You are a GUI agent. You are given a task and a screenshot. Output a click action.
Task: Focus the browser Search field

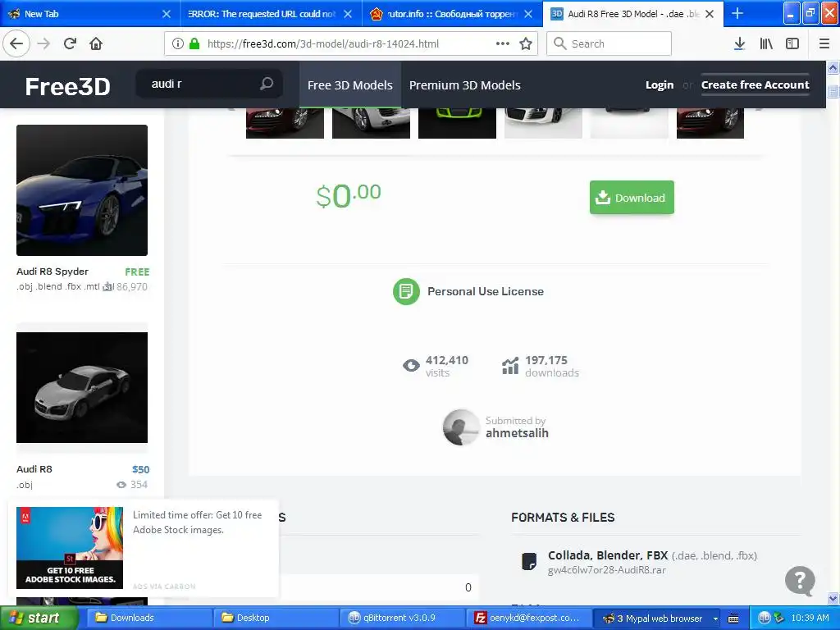(x=609, y=43)
